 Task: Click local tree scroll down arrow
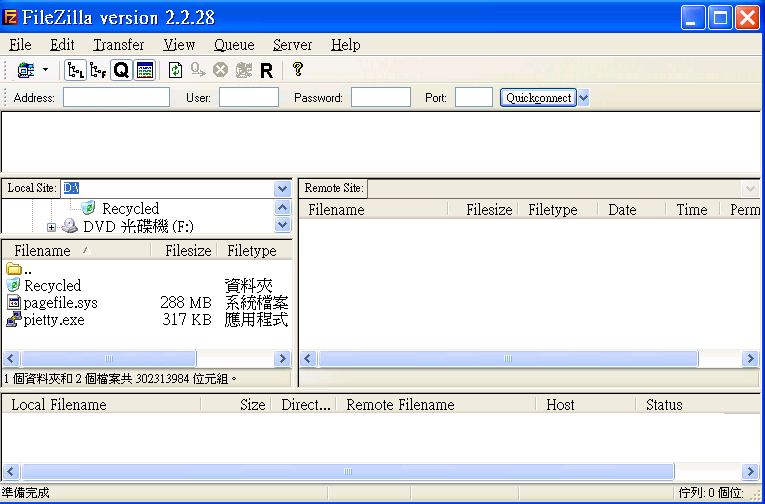pyautogui.click(x=282, y=225)
